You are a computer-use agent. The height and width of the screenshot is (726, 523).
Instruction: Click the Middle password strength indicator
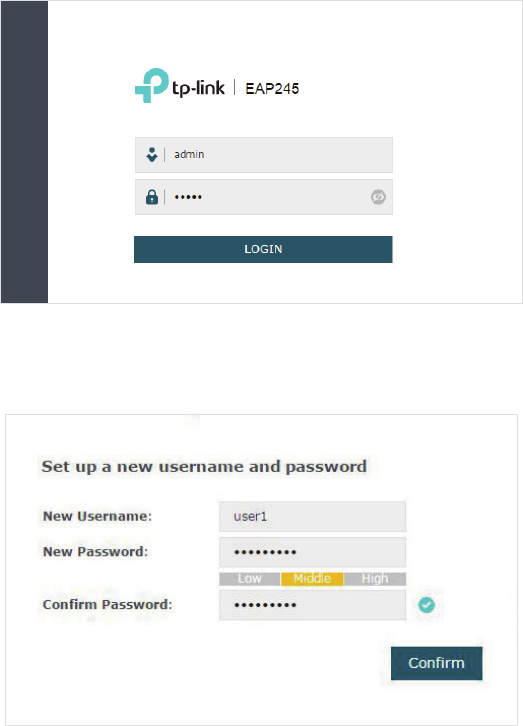pos(312,579)
